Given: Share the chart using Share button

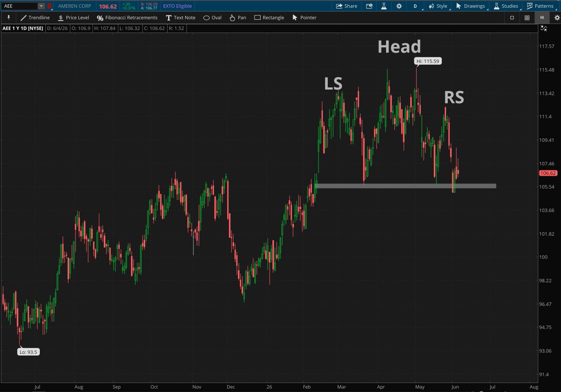Looking at the screenshot, I should [347, 6].
